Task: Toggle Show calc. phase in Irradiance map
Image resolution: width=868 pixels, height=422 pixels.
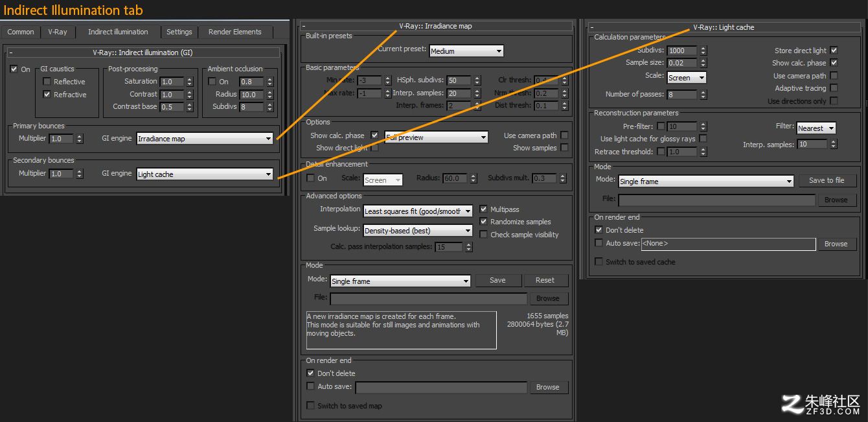Action: (x=374, y=135)
